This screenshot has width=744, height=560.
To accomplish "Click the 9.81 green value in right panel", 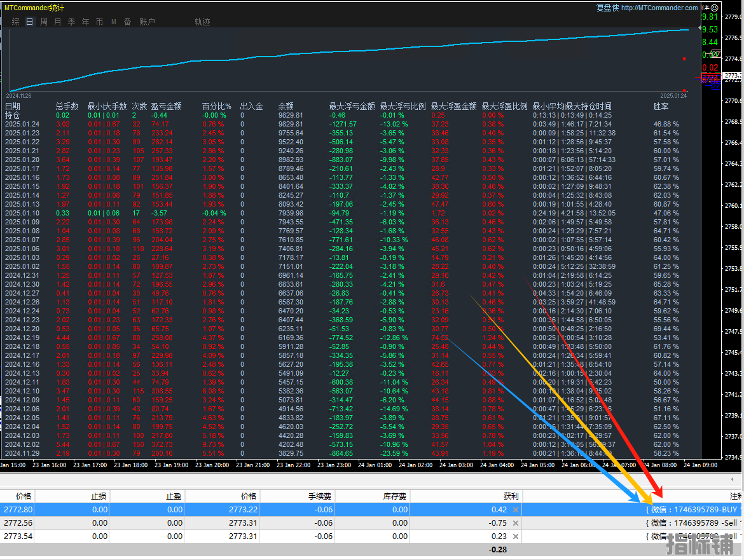I will pos(710,17).
